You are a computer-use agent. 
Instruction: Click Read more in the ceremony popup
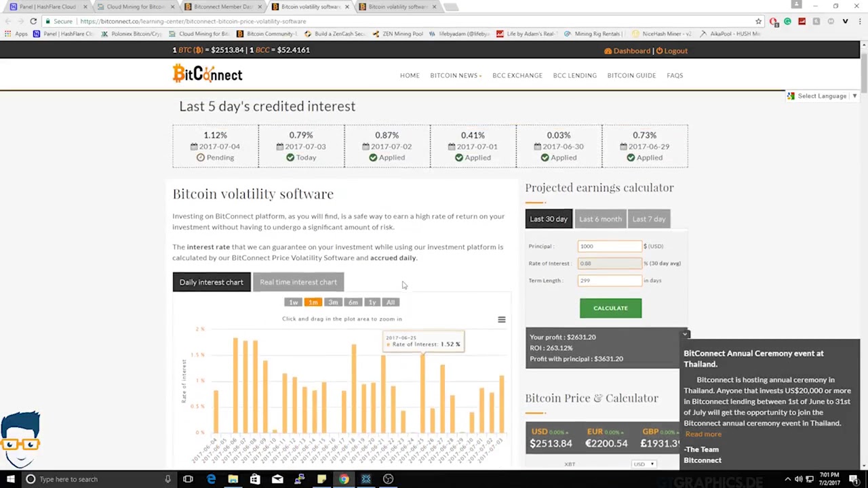[x=703, y=434]
